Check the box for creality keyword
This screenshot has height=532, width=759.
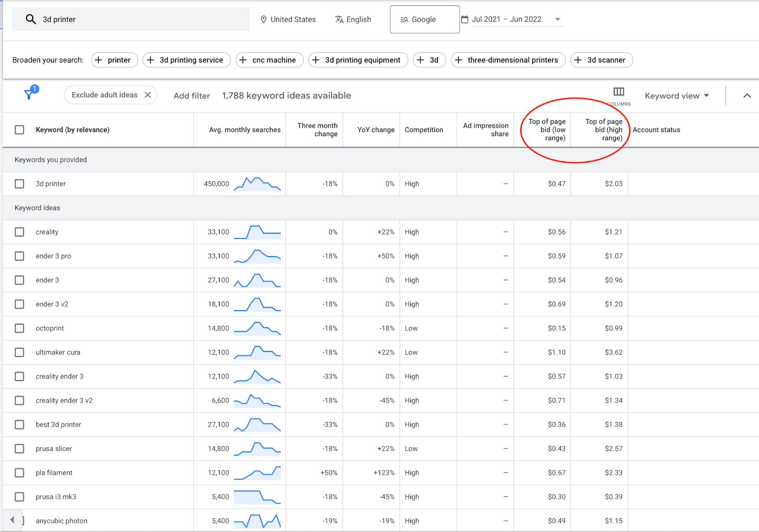point(19,232)
